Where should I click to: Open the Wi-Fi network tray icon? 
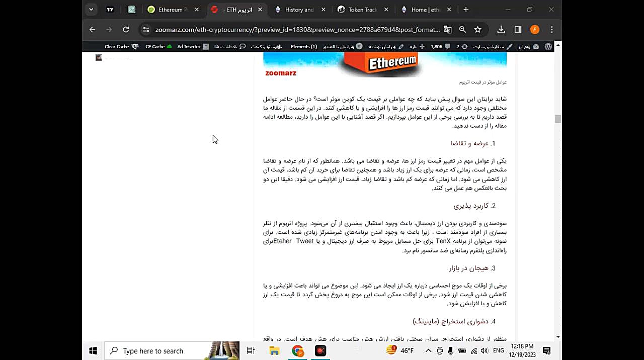[474, 351]
